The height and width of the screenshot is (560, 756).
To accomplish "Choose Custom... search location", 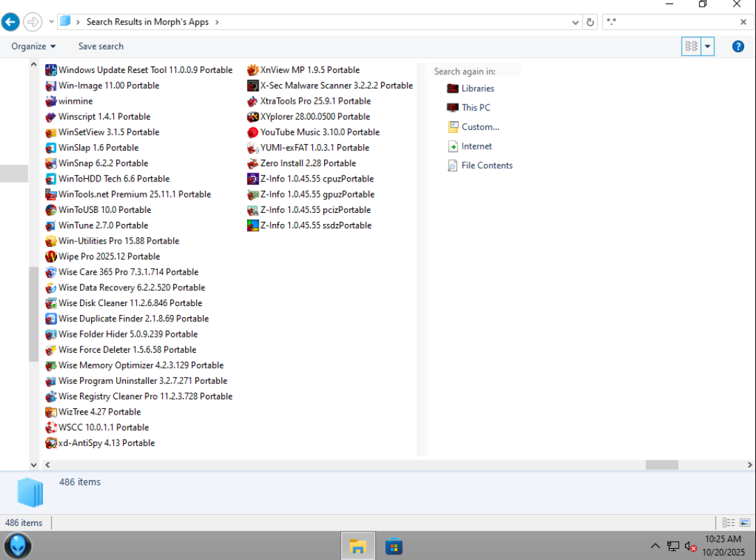I will 473,127.
